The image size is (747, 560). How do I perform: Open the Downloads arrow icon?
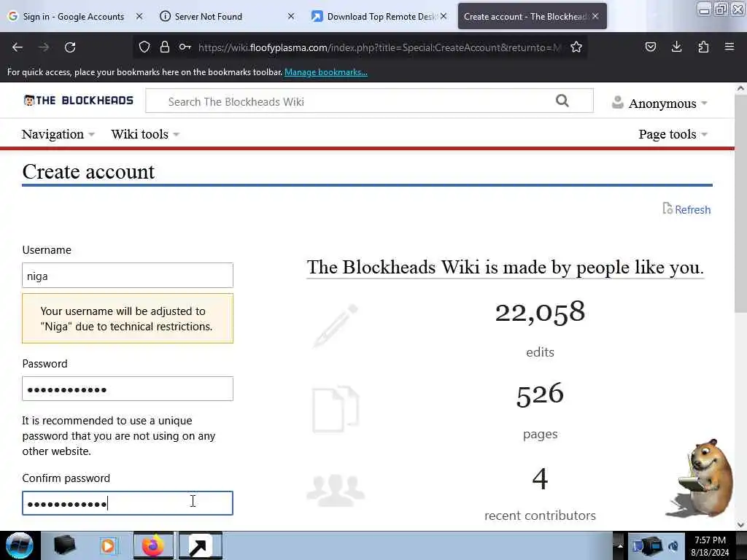point(676,47)
